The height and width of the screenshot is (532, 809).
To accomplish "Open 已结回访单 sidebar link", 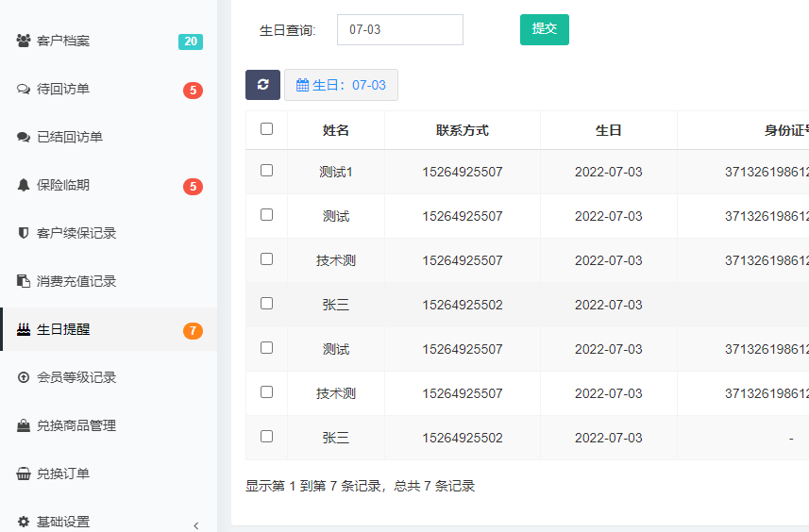I will [x=70, y=137].
